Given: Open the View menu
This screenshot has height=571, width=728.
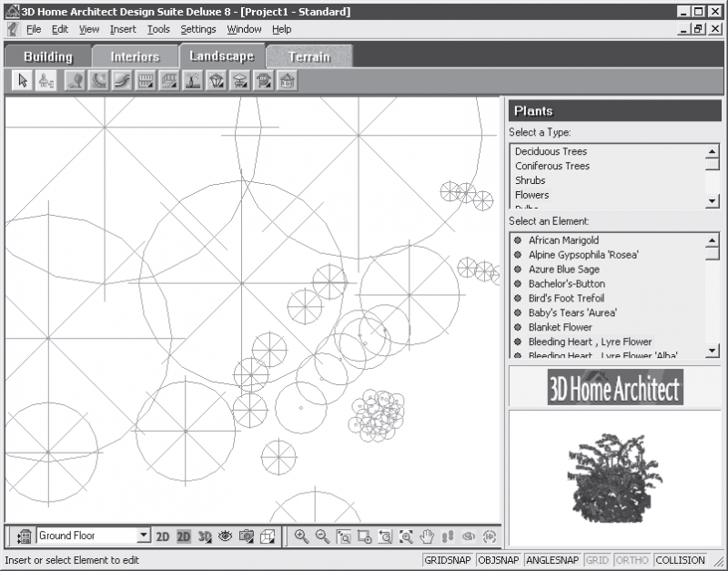Looking at the screenshot, I should (88, 29).
